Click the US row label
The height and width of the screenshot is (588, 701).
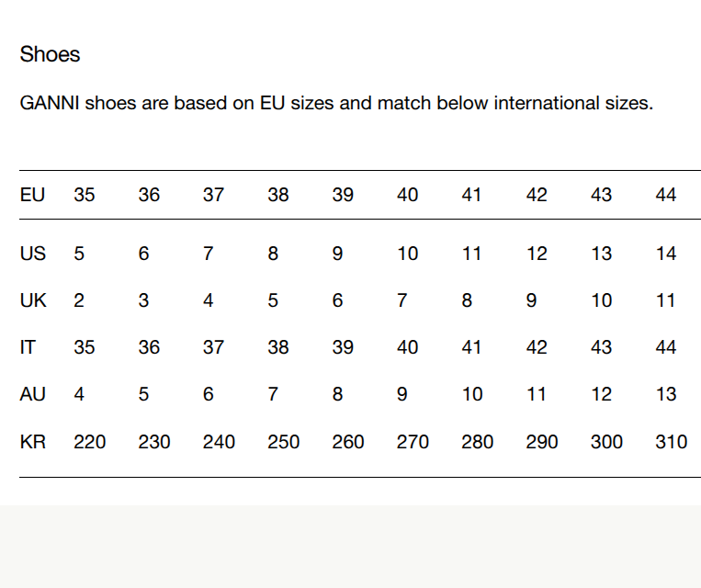coord(32,254)
